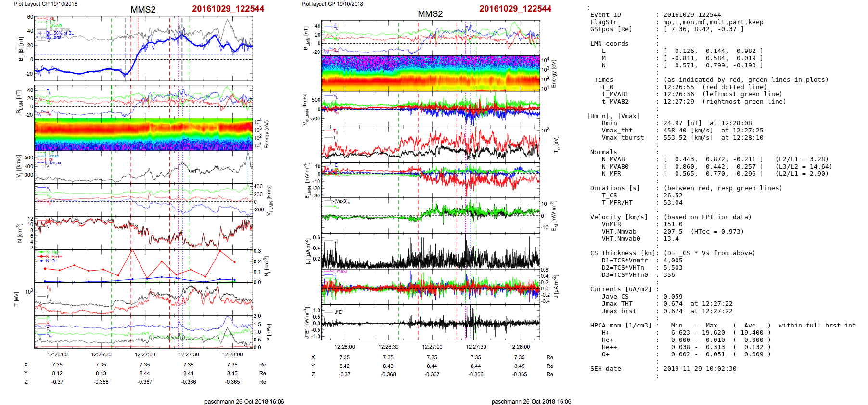Select D1 thickness value '4,005'

(673, 261)
